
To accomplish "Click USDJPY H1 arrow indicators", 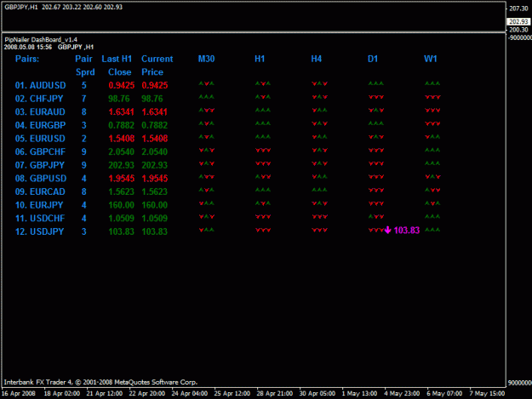I will coord(263,230).
